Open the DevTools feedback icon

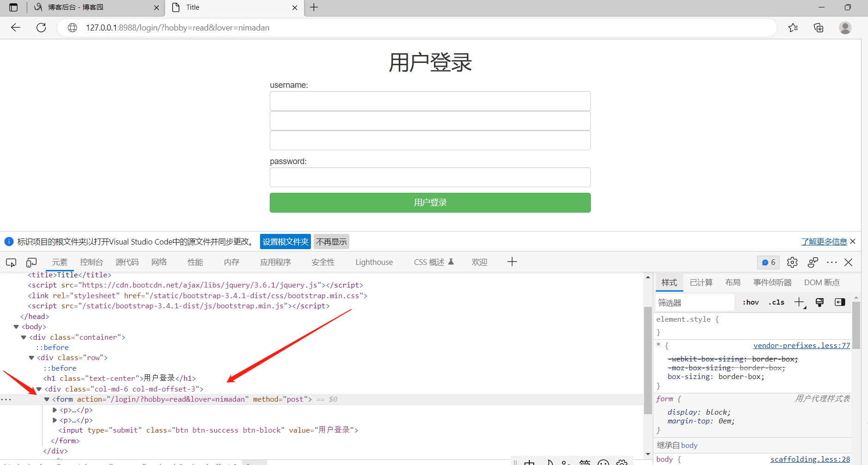pos(813,263)
